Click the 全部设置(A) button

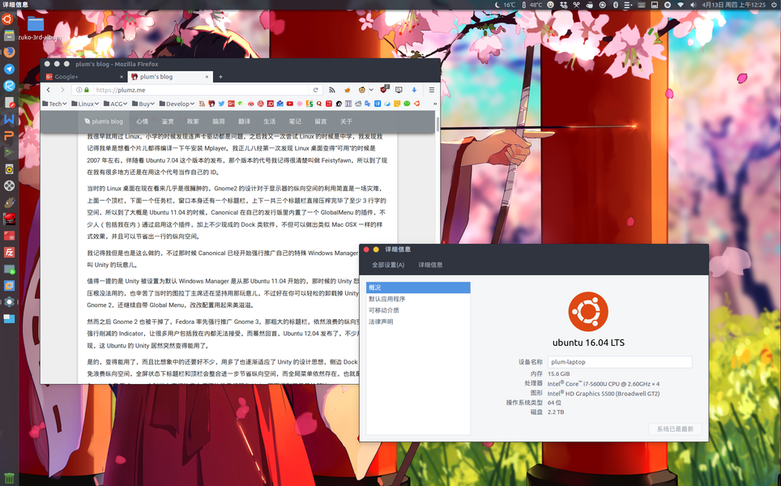coord(388,265)
